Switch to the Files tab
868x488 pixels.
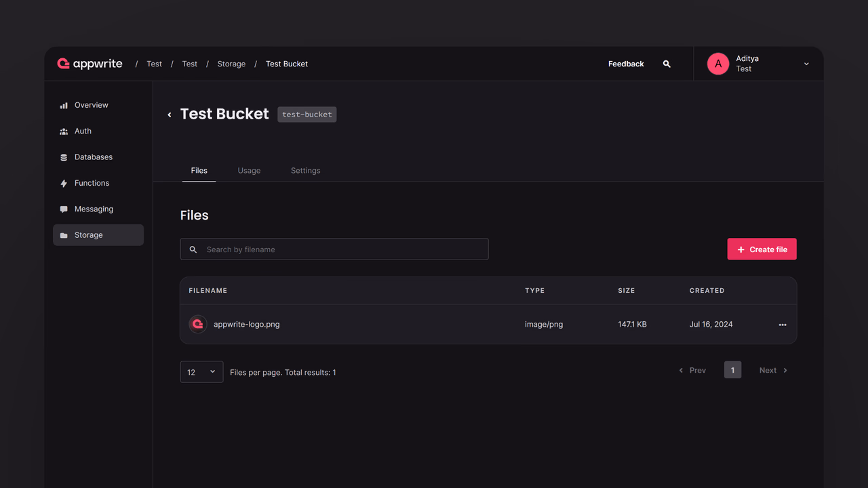[x=199, y=171]
